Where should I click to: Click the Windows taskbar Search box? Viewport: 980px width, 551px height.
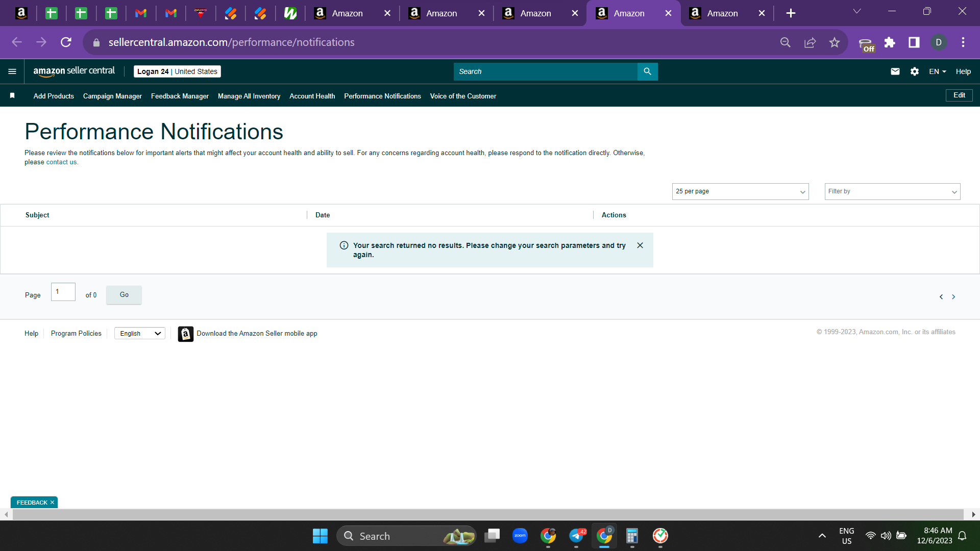click(406, 536)
